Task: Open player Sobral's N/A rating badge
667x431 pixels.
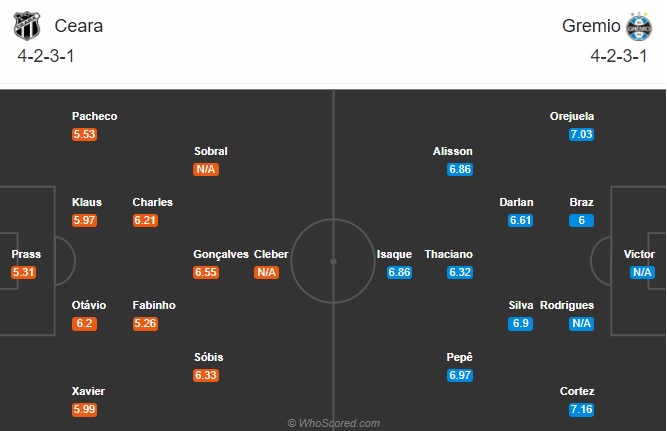Action: tap(206, 169)
